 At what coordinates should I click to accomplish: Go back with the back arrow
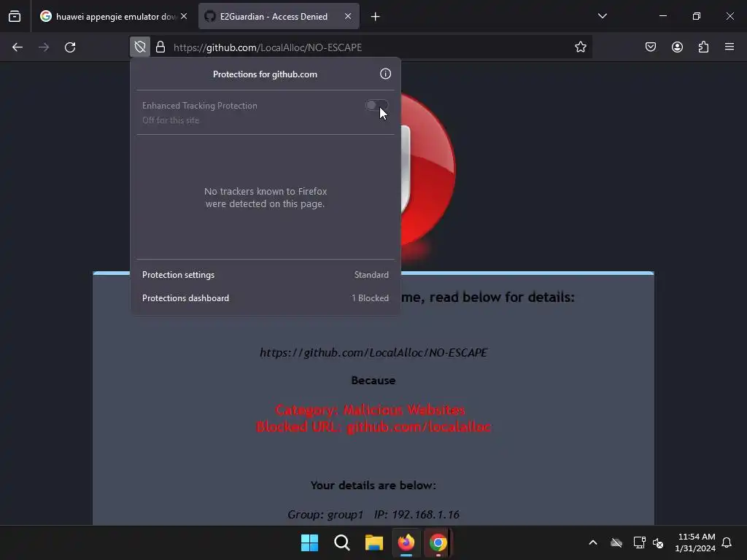coord(18,47)
